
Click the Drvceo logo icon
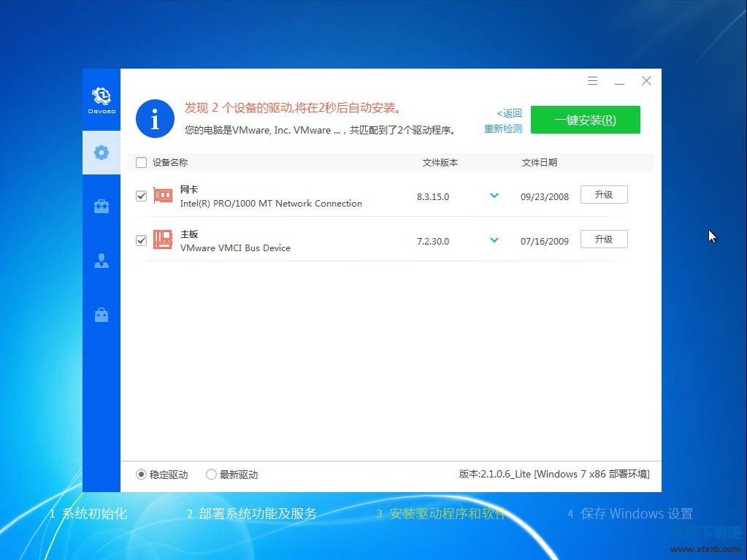click(x=101, y=100)
